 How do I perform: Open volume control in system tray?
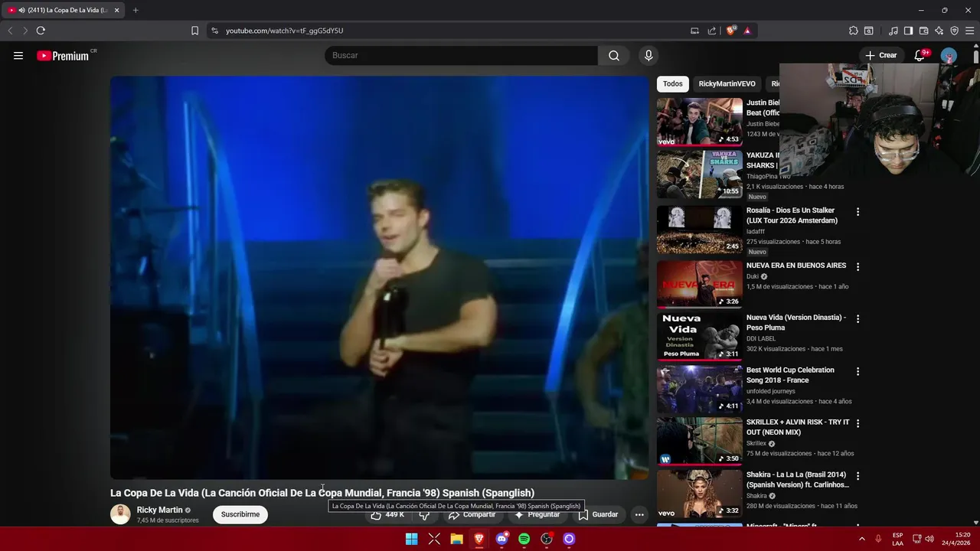point(929,539)
